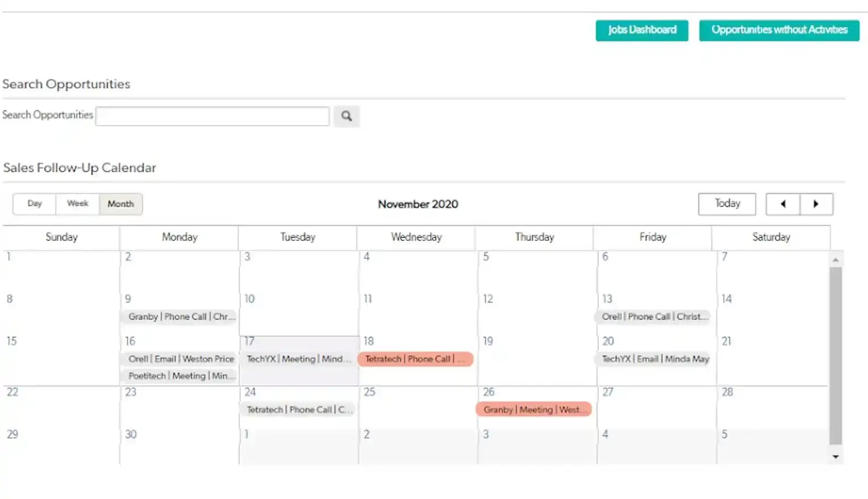
Task: Click the calendar scrollbar up arrow
Action: (x=835, y=259)
